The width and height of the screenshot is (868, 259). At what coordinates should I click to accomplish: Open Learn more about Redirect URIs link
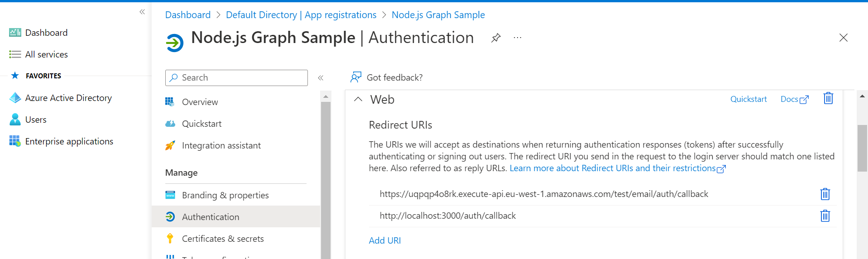tap(618, 168)
